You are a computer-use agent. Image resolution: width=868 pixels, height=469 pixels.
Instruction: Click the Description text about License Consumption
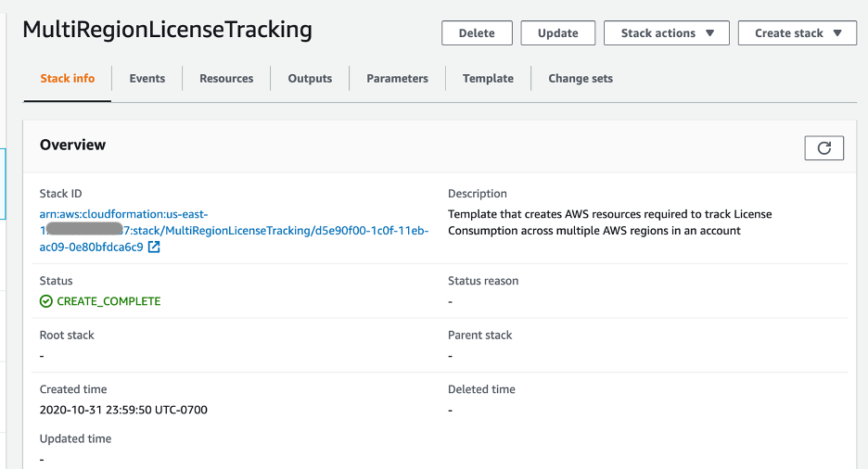609,222
